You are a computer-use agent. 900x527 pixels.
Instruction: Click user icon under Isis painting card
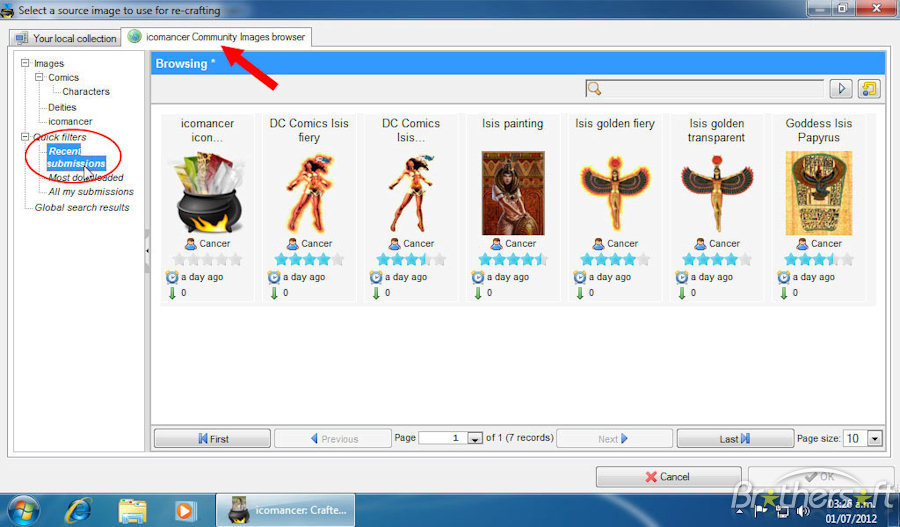click(496, 244)
